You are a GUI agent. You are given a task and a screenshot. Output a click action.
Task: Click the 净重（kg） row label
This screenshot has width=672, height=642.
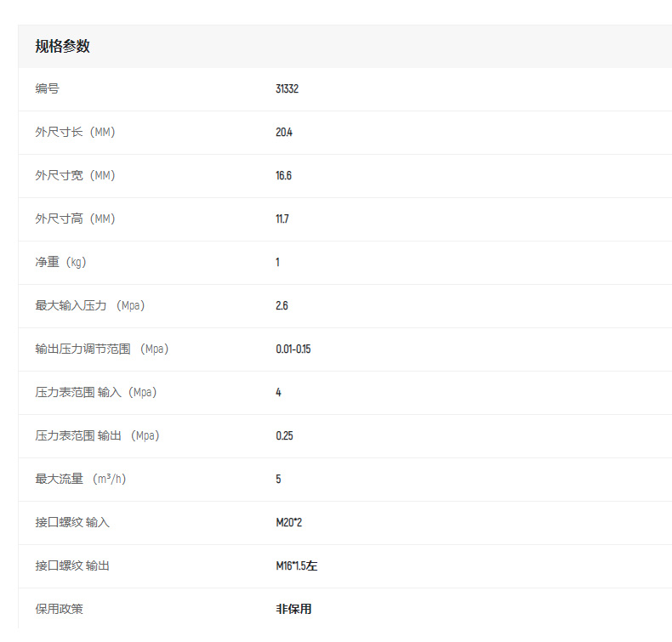60,262
